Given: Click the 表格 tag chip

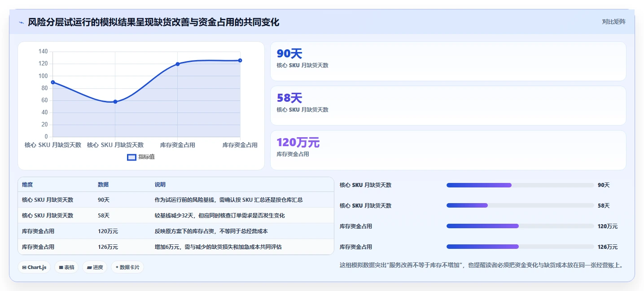Looking at the screenshot, I should click(66, 267).
